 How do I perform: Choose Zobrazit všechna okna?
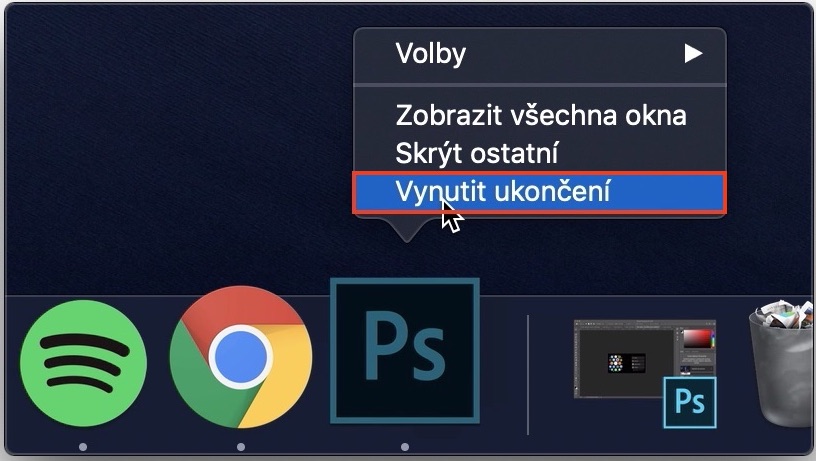(x=540, y=115)
